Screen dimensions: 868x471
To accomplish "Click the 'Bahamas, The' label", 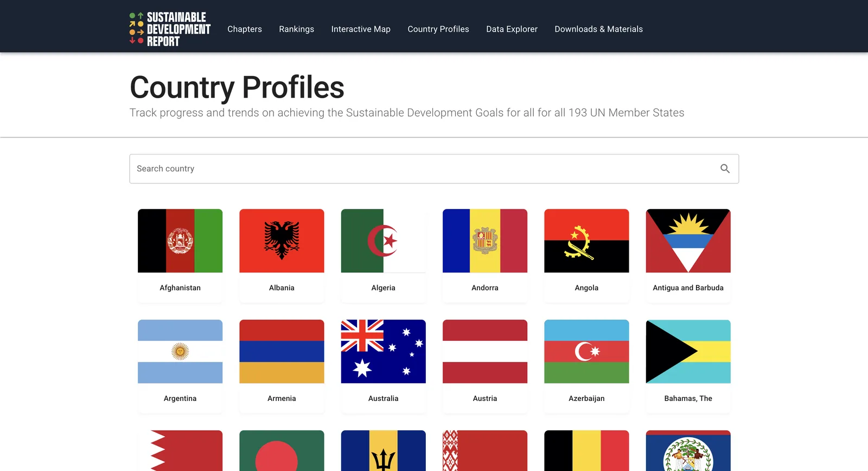I will (688, 399).
